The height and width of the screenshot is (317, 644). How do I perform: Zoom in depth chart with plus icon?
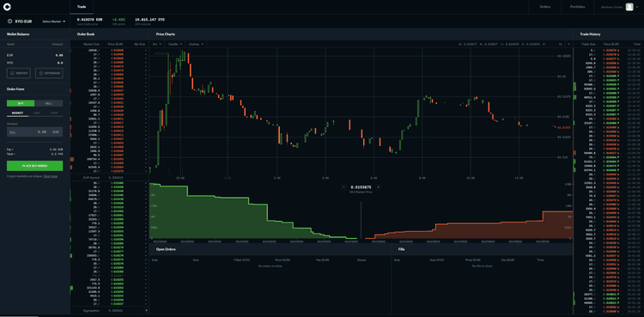tap(379, 187)
